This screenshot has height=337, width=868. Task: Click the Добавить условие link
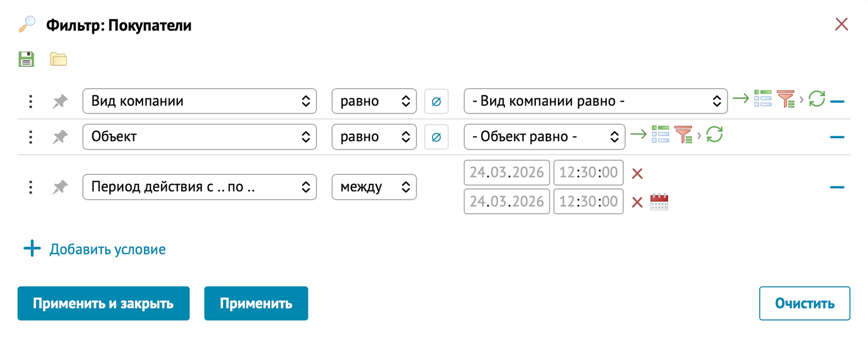(108, 250)
